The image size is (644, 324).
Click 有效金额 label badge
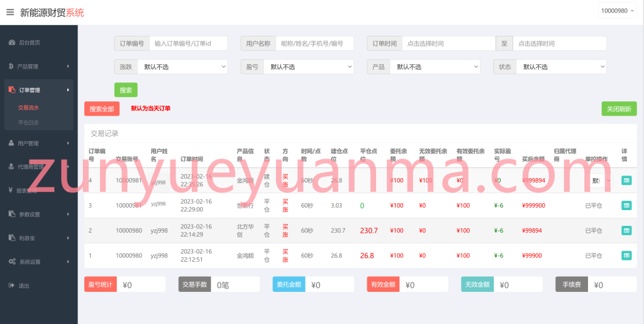383,284
